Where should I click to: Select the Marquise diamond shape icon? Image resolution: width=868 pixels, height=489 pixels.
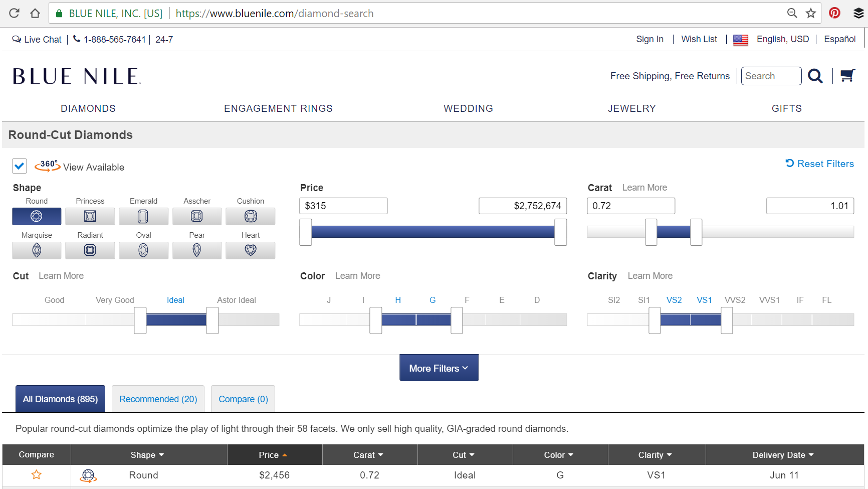[37, 250]
